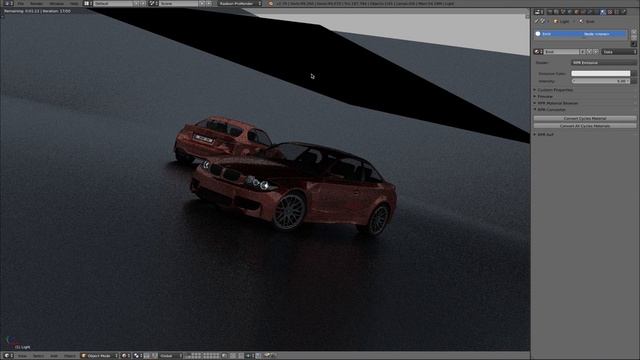Open the 3D viewport View menu

(22, 356)
